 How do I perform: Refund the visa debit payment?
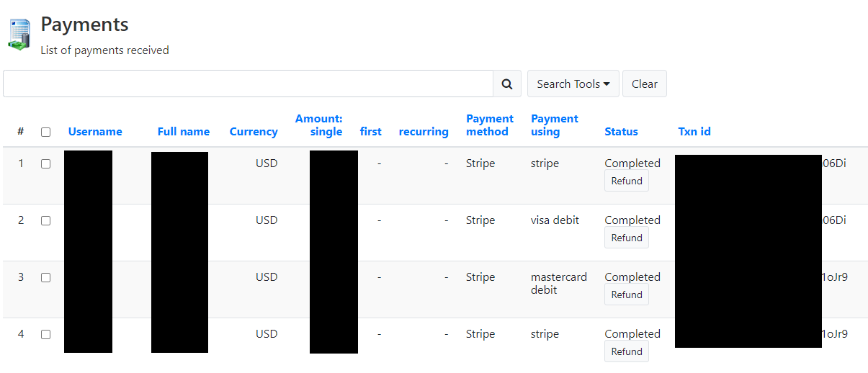tap(627, 238)
